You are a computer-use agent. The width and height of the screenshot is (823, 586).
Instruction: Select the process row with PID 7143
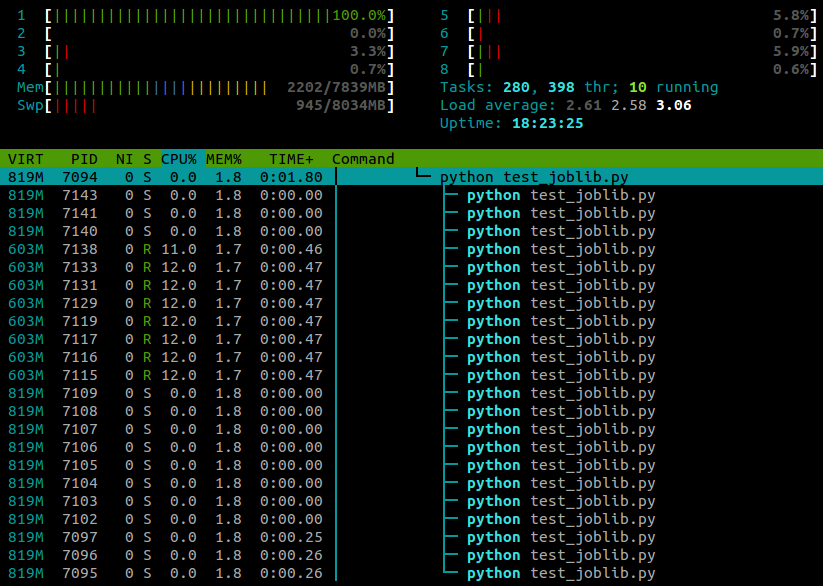click(x=412, y=195)
